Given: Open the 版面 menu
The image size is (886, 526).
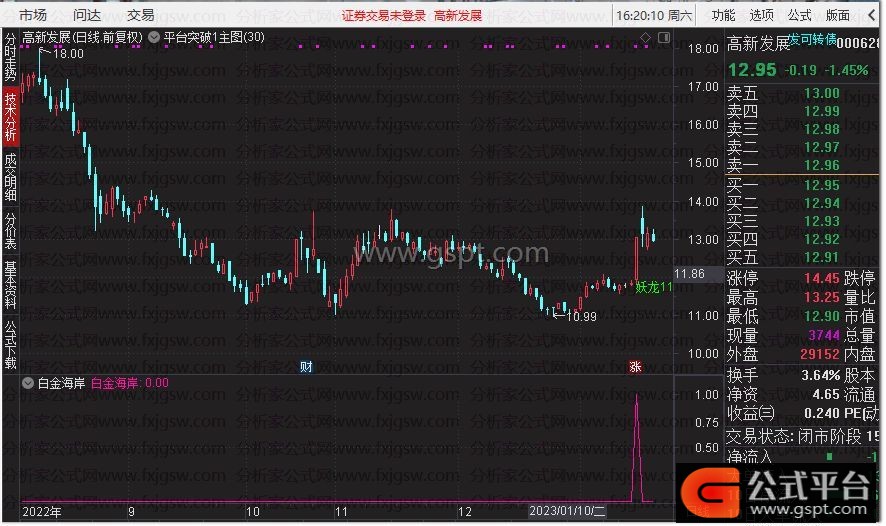Looking at the screenshot, I should 837,15.
